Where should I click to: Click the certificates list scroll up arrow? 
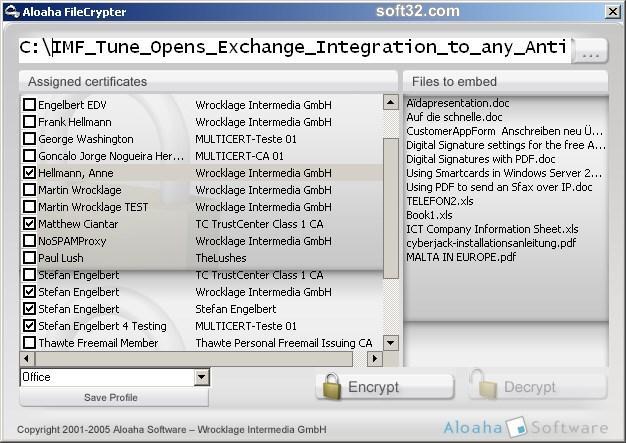point(390,102)
